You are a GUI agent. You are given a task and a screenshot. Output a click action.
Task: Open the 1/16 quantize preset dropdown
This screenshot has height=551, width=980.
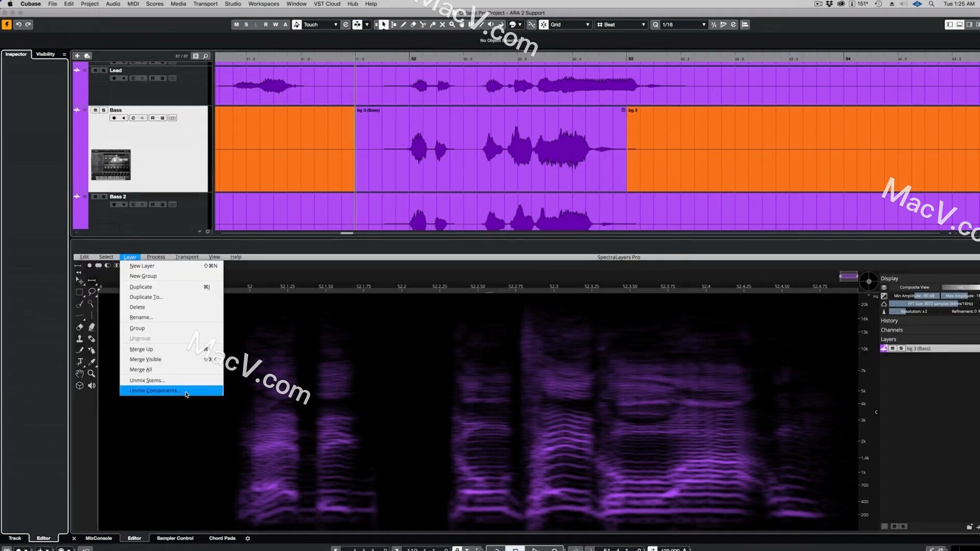pos(684,24)
